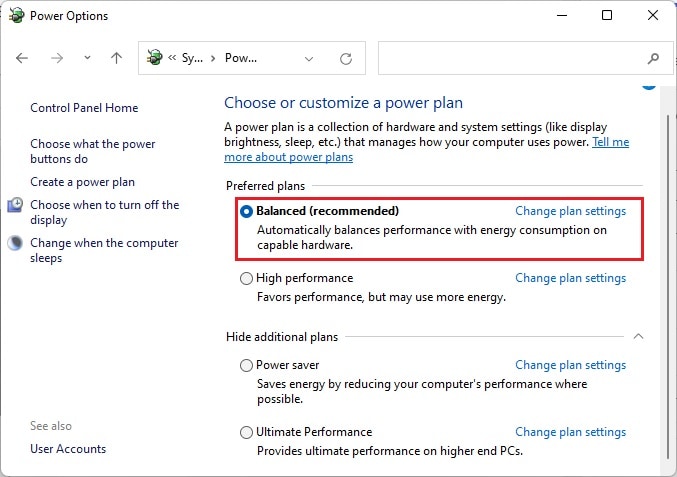Change plan settings for Balanced
Screen dimensions: 677x477
point(570,211)
